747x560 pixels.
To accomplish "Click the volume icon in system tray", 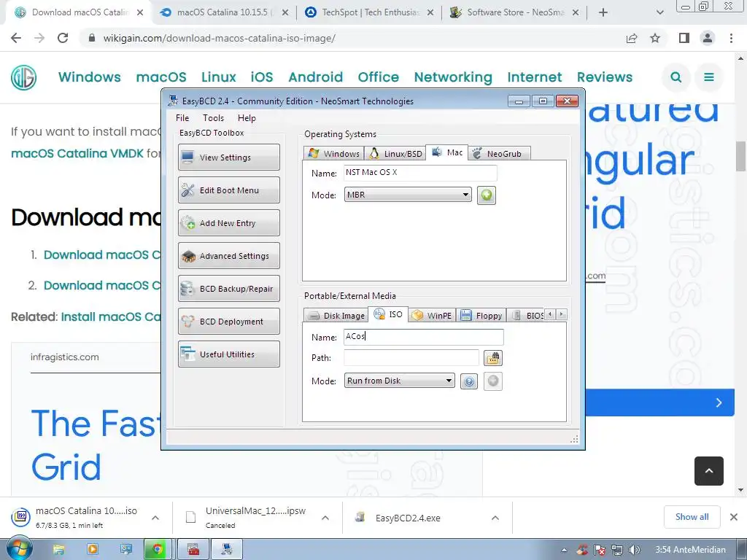I will pos(634,550).
